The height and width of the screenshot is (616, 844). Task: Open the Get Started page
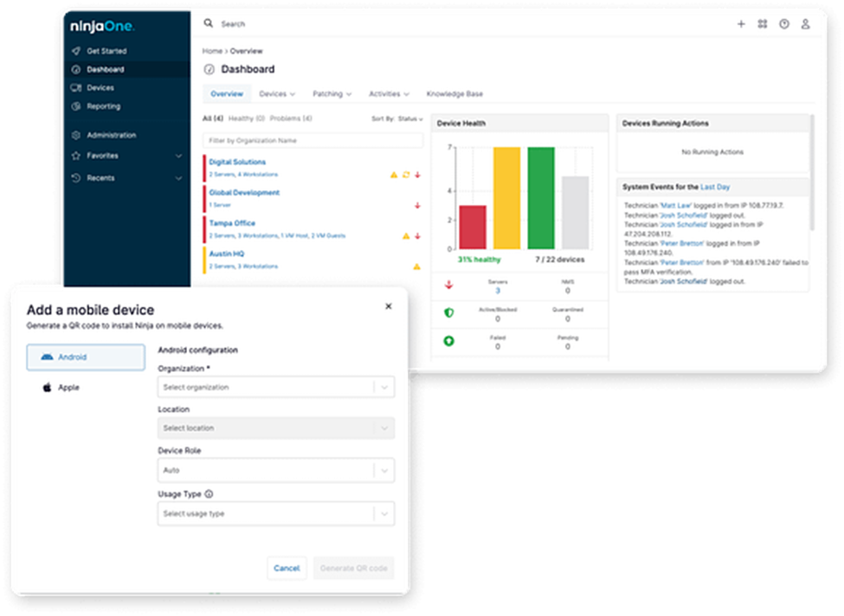106,51
